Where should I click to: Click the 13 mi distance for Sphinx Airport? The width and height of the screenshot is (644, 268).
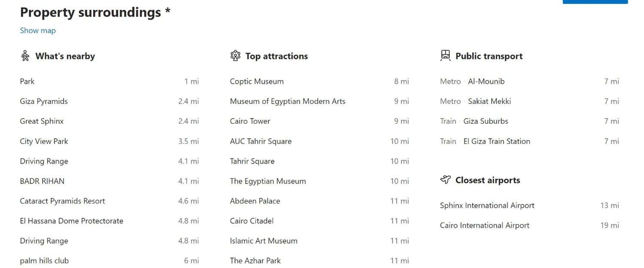609,205
